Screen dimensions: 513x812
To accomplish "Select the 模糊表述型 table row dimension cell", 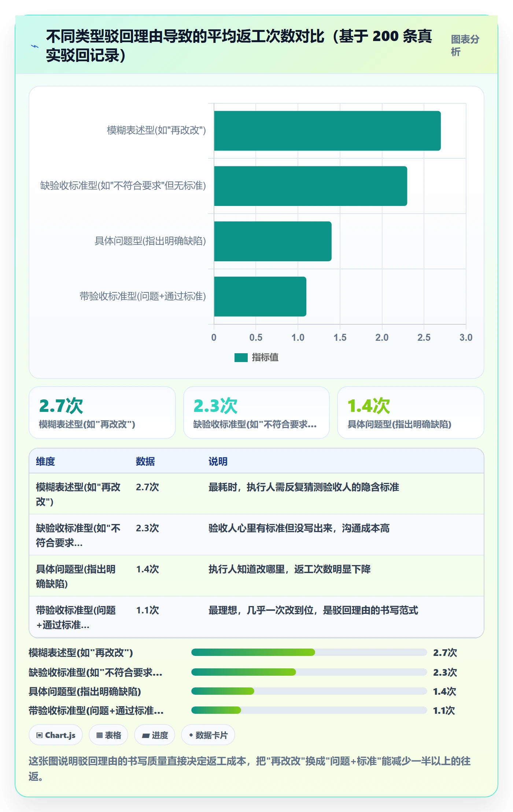I will click(x=78, y=494).
